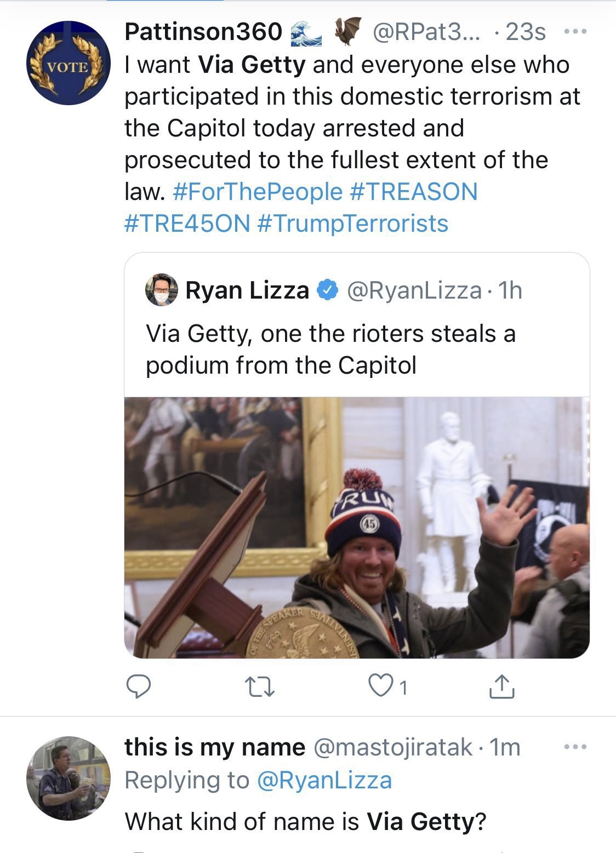Browse the #TrumpTerrorists hashtag

tap(352, 224)
